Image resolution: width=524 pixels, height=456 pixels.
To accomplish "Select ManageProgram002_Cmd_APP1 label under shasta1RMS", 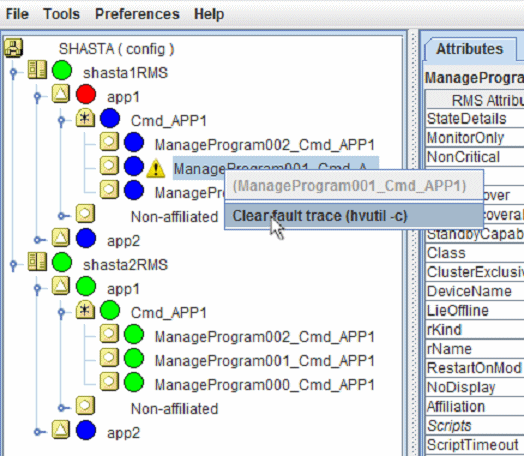I will tap(264, 145).
